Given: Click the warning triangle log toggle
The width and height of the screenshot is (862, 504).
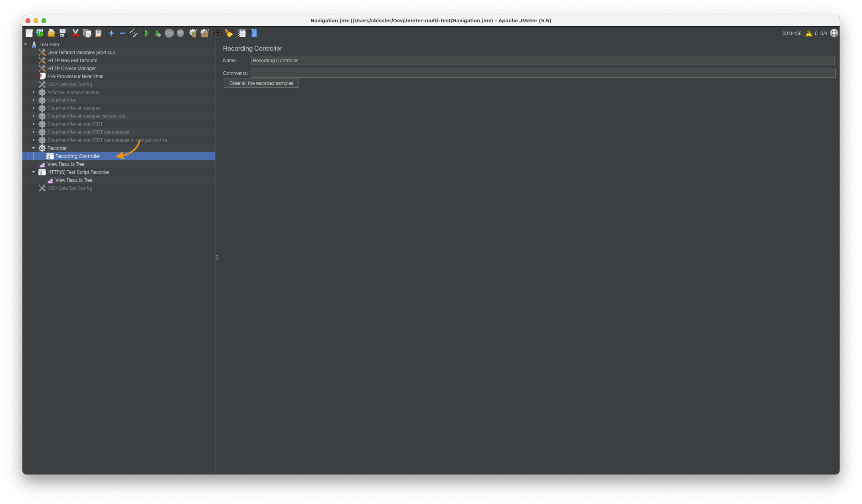Looking at the screenshot, I should coord(809,33).
